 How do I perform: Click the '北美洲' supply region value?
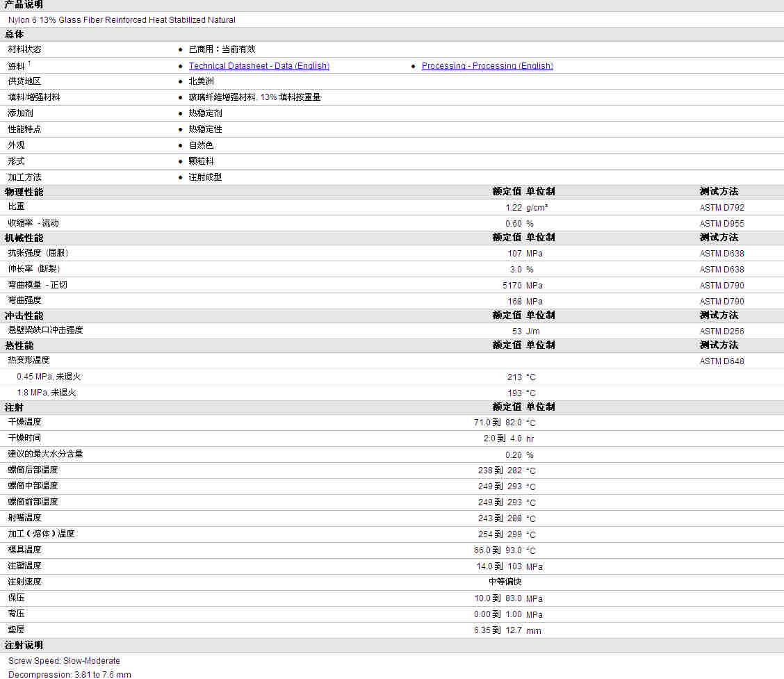coord(201,81)
